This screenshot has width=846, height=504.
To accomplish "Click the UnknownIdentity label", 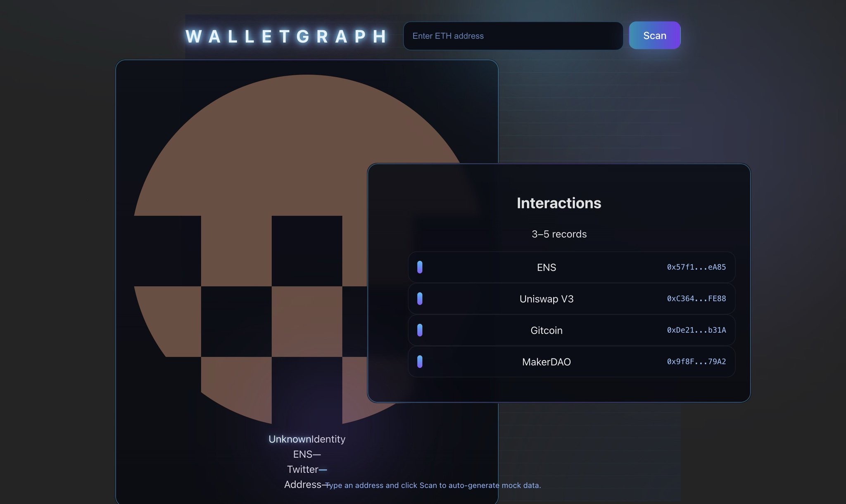I will [307, 439].
